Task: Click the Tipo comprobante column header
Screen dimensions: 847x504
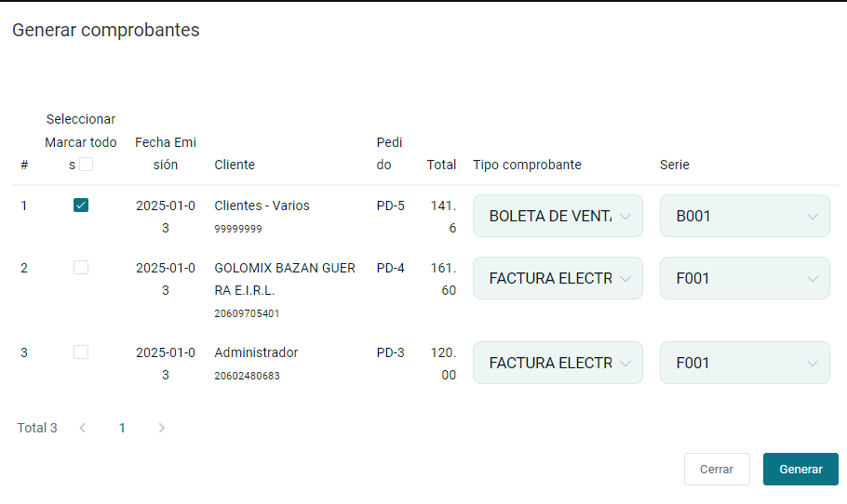Action: click(x=527, y=165)
